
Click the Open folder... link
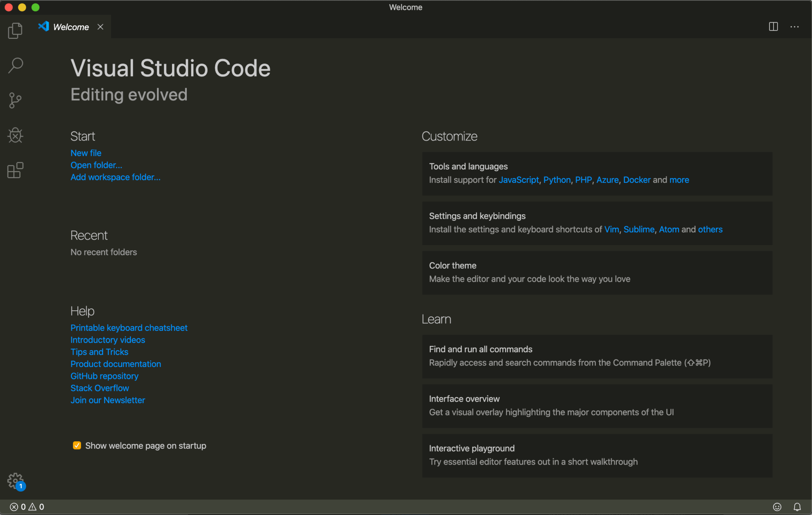pyautogui.click(x=96, y=165)
